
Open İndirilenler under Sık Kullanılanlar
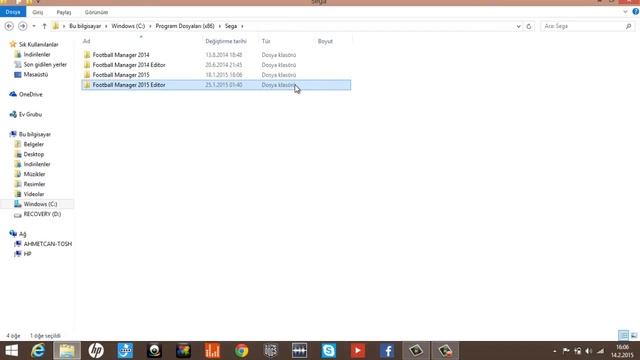[37, 54]
